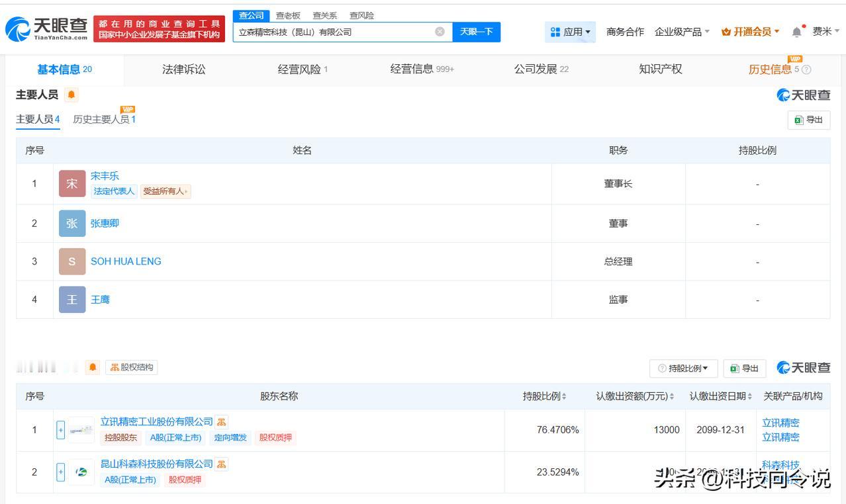This screenshot has width=846, height=504.
Task: Open the 费米 account menu
Action: coord(825,32)
